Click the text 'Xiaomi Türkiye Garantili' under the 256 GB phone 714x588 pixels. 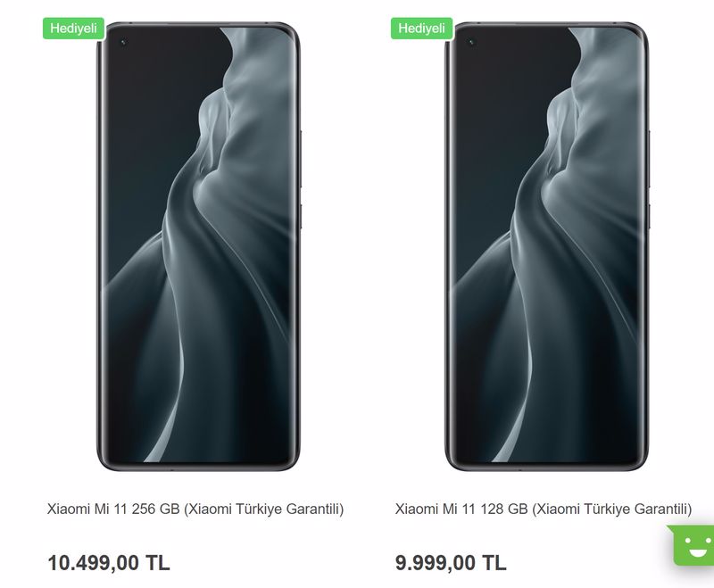[264, 509]
